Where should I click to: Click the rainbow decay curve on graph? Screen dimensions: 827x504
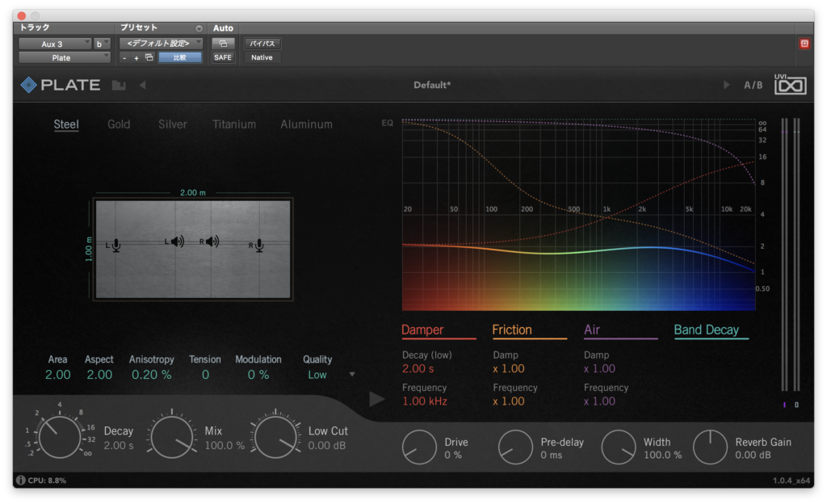click(578, 252)
